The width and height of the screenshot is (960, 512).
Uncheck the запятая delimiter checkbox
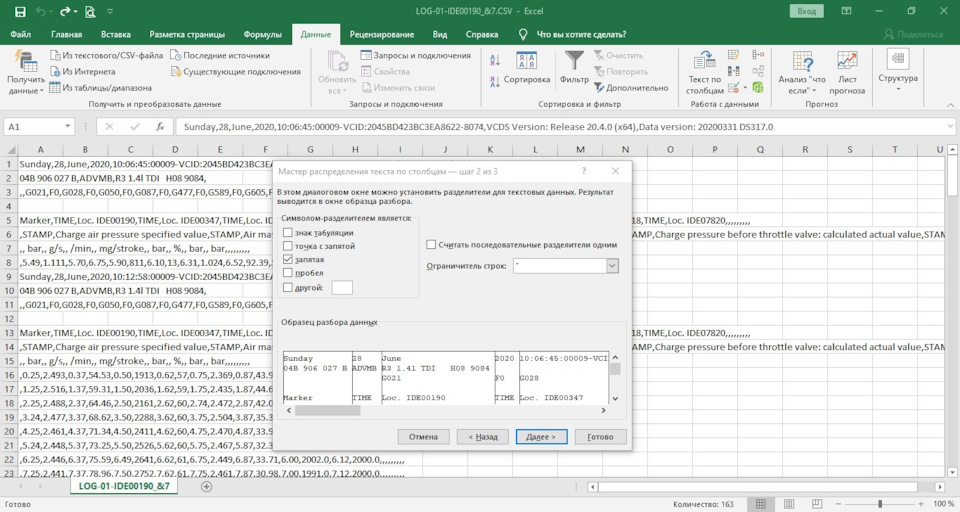[x=288, y=259]
